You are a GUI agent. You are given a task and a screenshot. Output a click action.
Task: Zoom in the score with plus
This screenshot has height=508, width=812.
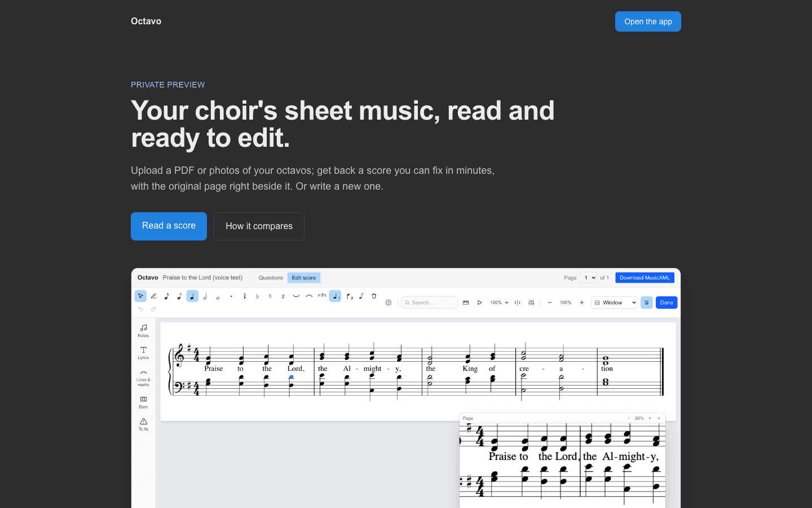click(582, 303)
